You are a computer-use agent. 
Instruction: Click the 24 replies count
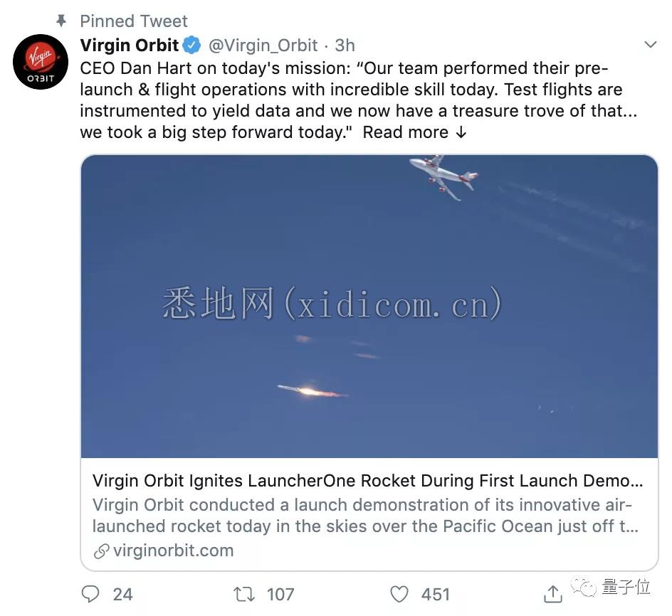[x=122, y=595]
